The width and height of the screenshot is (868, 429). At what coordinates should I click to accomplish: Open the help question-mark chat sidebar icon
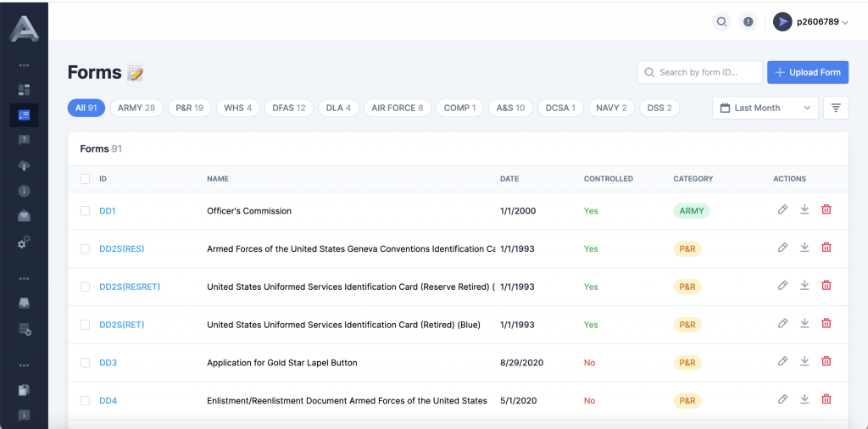click(x=24, y=140)
